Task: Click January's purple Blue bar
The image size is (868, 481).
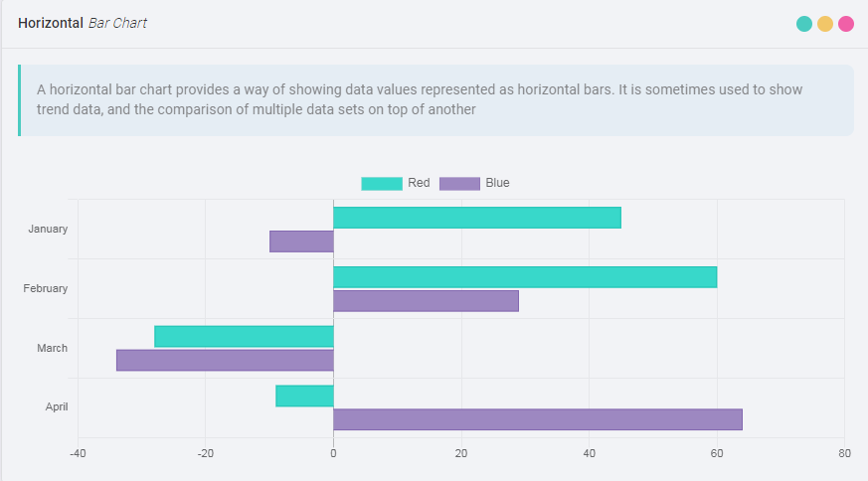Action: click(x=301, y=241)
